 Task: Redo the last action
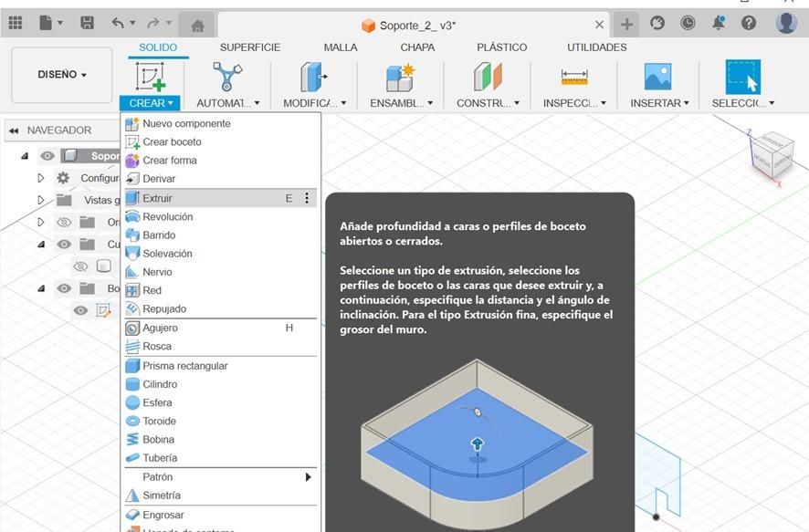point(153,23)
